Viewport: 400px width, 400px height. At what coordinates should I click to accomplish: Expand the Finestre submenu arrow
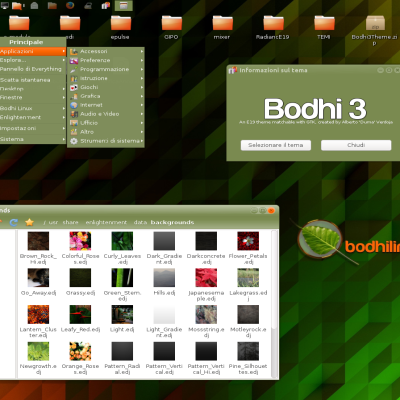point(64,98)
